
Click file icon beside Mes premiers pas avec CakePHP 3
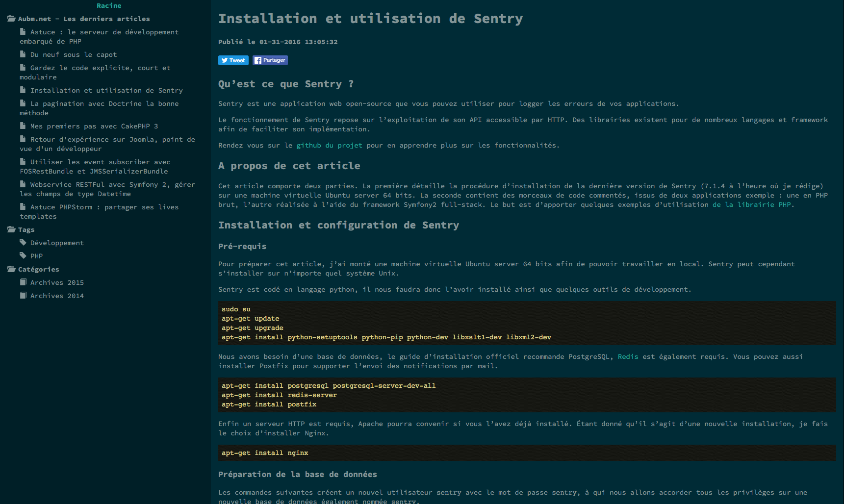[23, 126]
